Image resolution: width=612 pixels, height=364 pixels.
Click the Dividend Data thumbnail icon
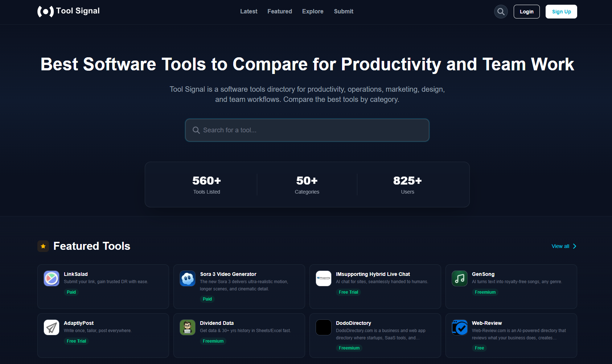click(187, 327)
